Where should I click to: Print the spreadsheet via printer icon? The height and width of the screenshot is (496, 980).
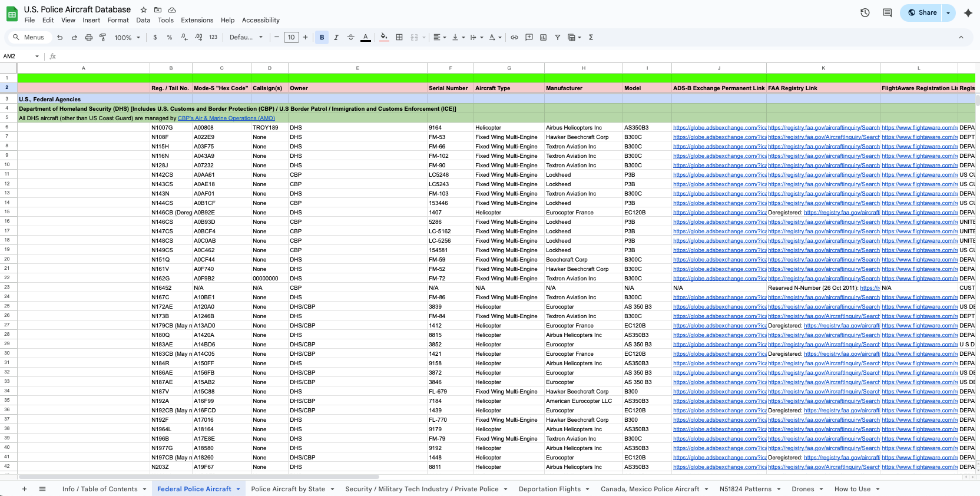pyautogui.click(x=89, y=37)
